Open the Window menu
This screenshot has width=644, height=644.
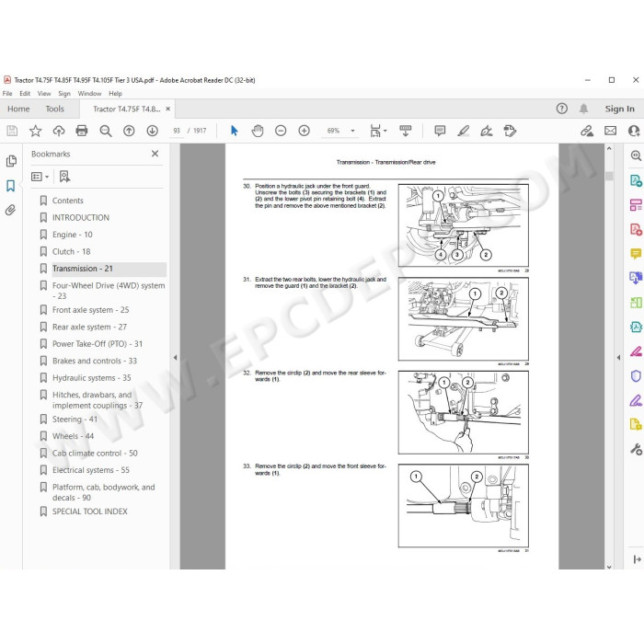tap(89, 94)
